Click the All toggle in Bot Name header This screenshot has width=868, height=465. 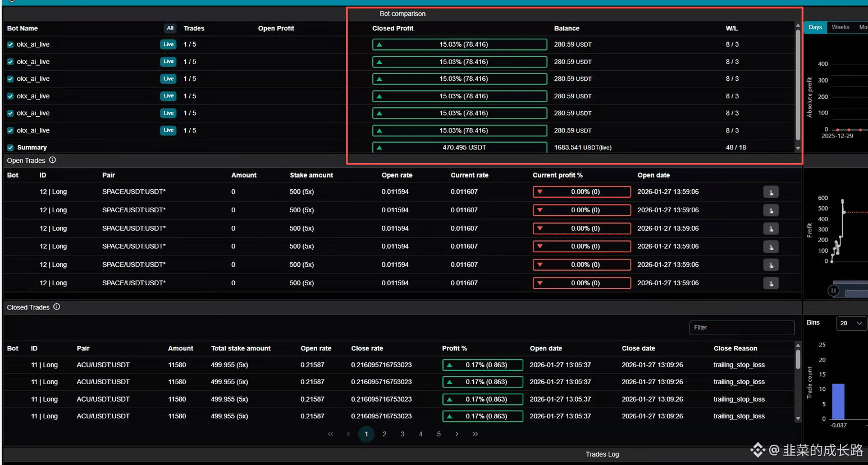(170, 28)
